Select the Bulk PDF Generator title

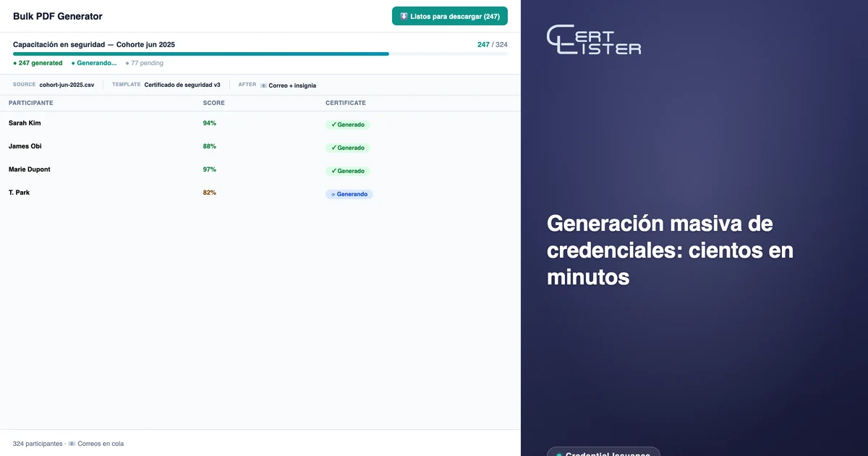pyautogui.click(x=58, y=16)
